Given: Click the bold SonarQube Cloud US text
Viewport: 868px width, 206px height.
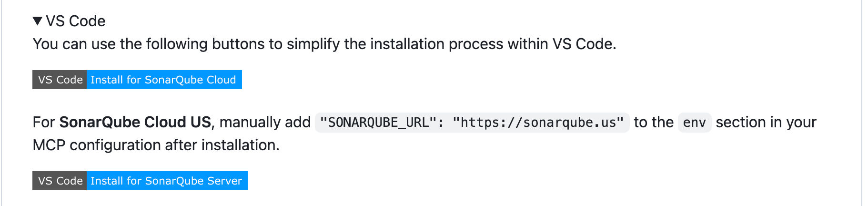Looking at the screenshot, I should [x=135, y=122].
